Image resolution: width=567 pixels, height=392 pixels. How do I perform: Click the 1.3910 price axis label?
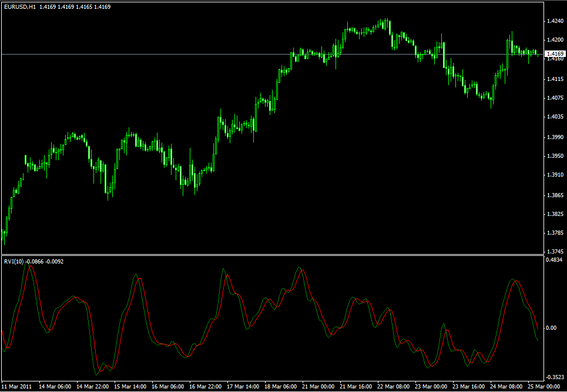554,174
